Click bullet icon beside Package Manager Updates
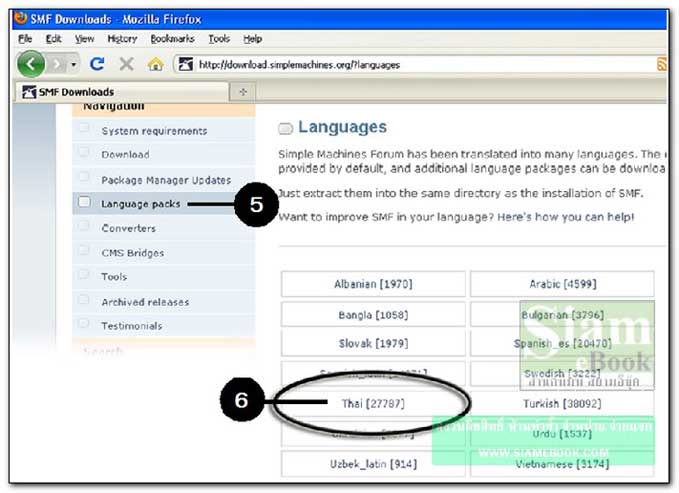Viewport: 679px width, 493px height. (84, 177)
